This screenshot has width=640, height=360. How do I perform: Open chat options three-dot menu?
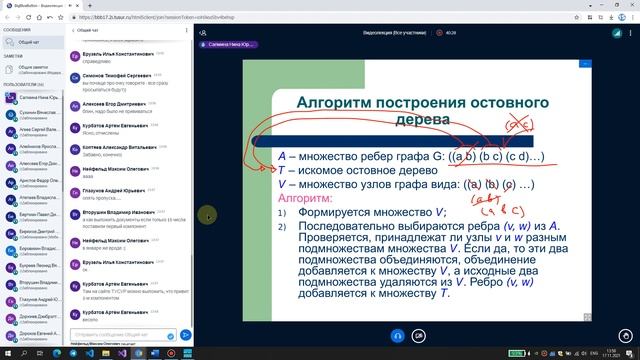187,30
